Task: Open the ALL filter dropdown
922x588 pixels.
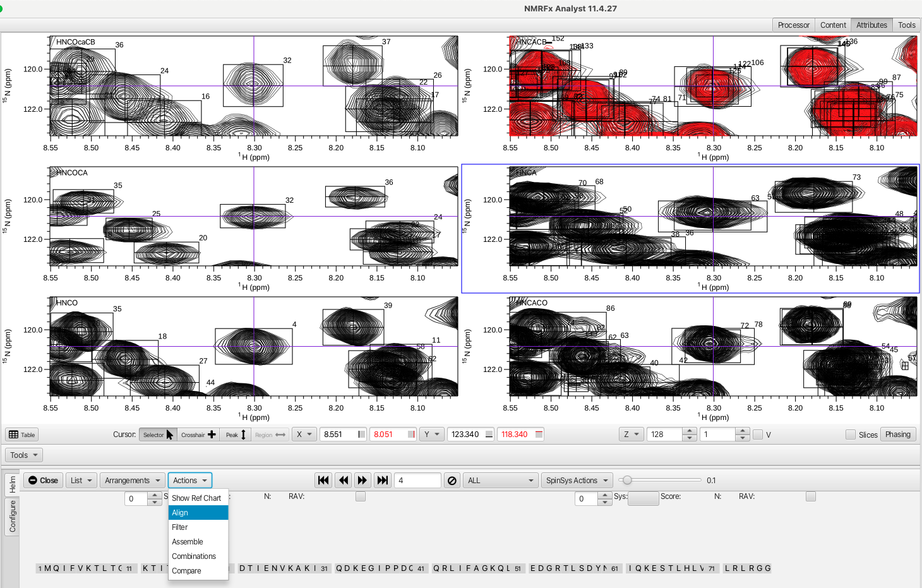Action: tap(500, 481)
